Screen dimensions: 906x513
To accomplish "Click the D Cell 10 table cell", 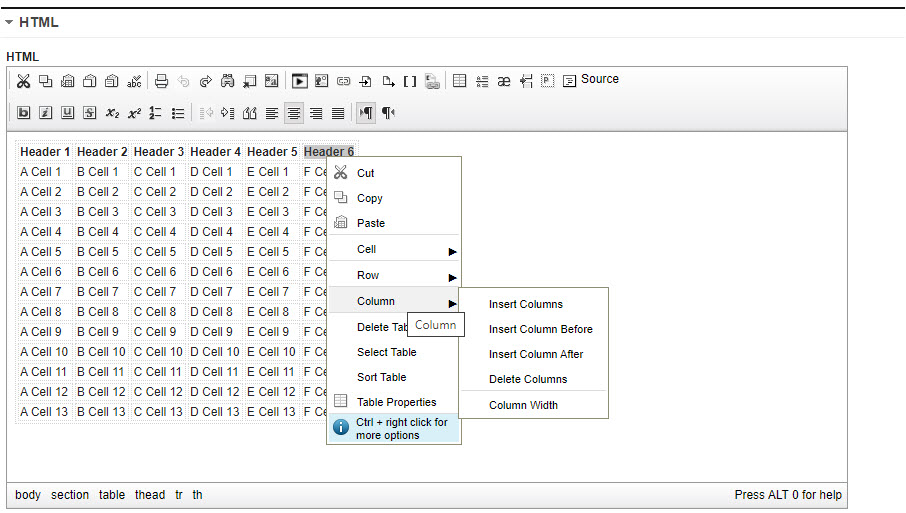I will point(215,352).
